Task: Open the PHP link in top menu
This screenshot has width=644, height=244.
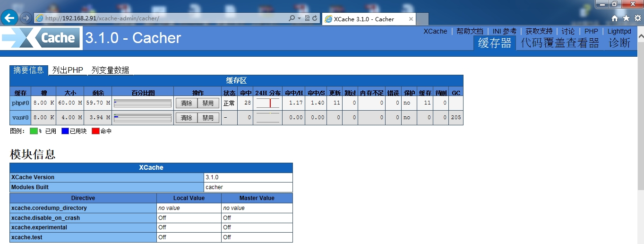Action: point(591,31)
